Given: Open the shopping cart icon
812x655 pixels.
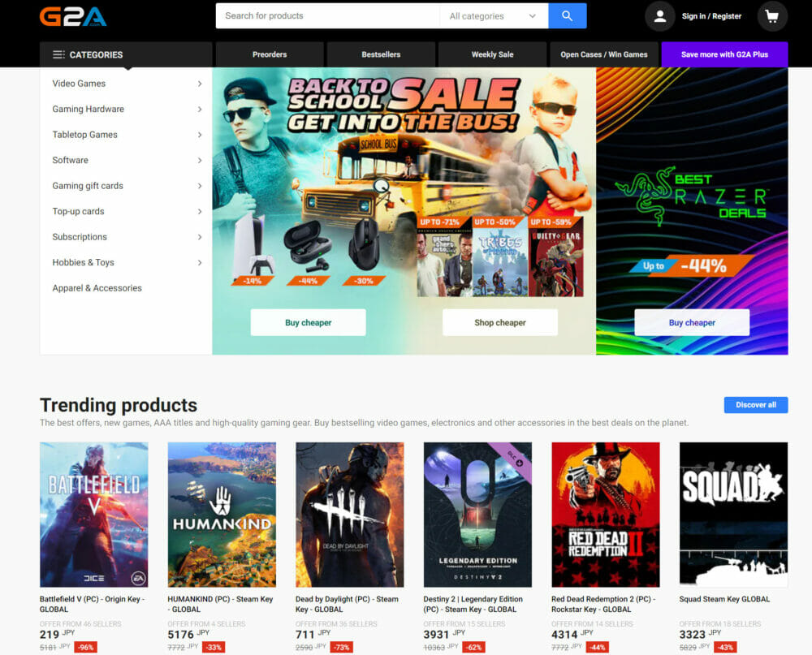Looking at the screenshot, I should point(771,16).
